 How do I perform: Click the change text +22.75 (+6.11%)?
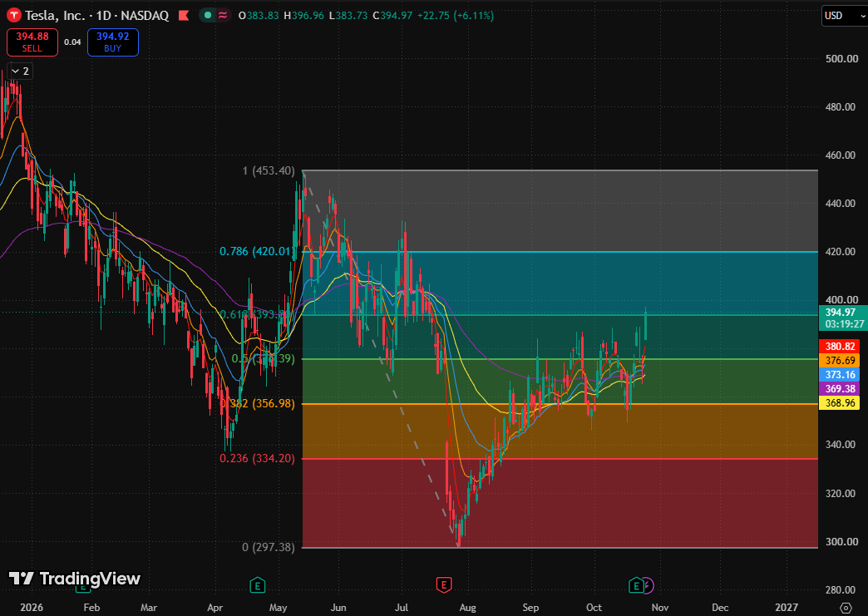point(455,16)
